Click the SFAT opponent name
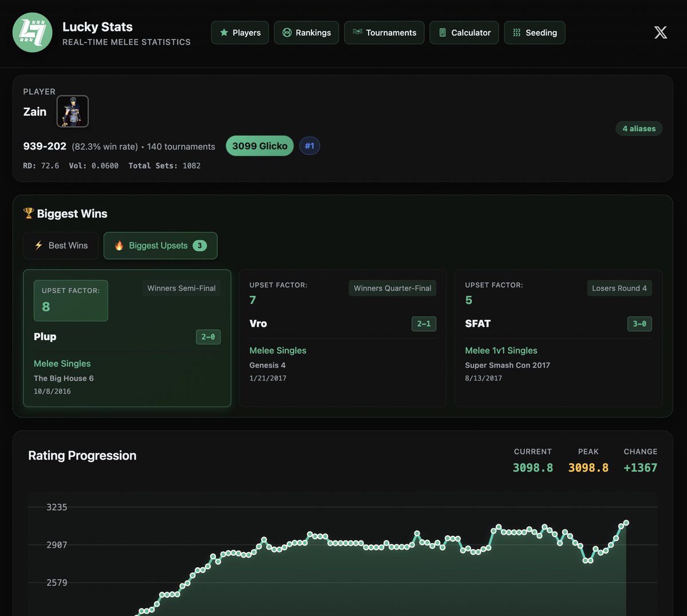687x616 pixels. point(478,323)
